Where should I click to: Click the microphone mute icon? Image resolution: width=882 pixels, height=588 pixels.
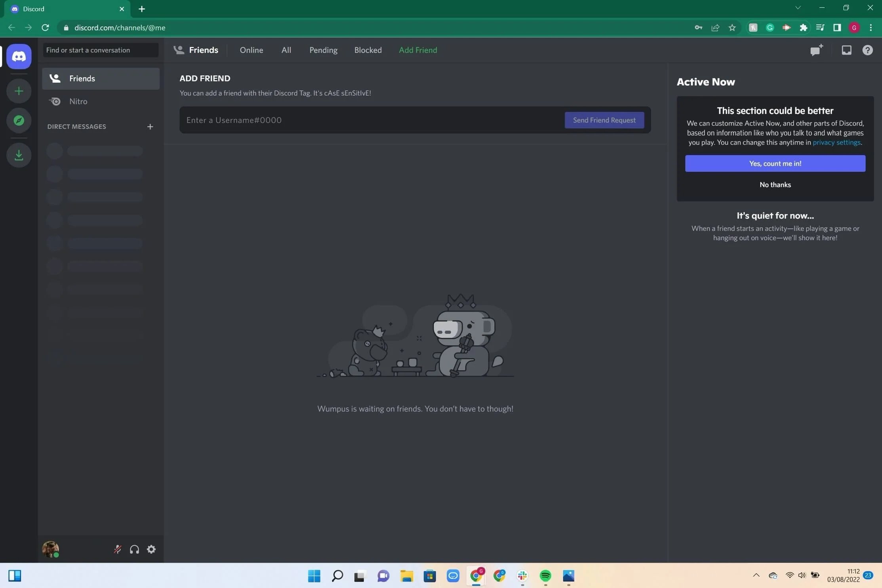[x=118, y=549]
